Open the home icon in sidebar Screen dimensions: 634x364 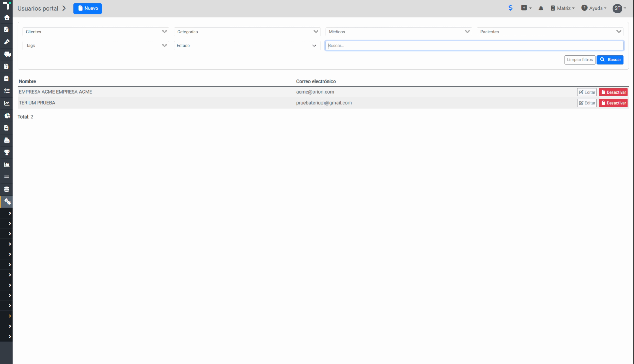[x=7, y=18]
